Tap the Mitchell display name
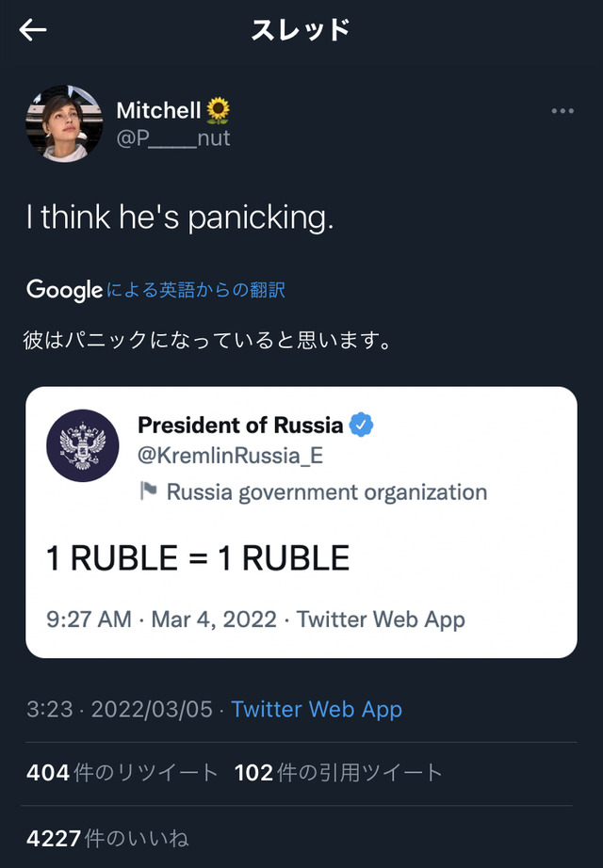Image resolution: width=603 pixels, height=868 pixels. tap(158, 110)
